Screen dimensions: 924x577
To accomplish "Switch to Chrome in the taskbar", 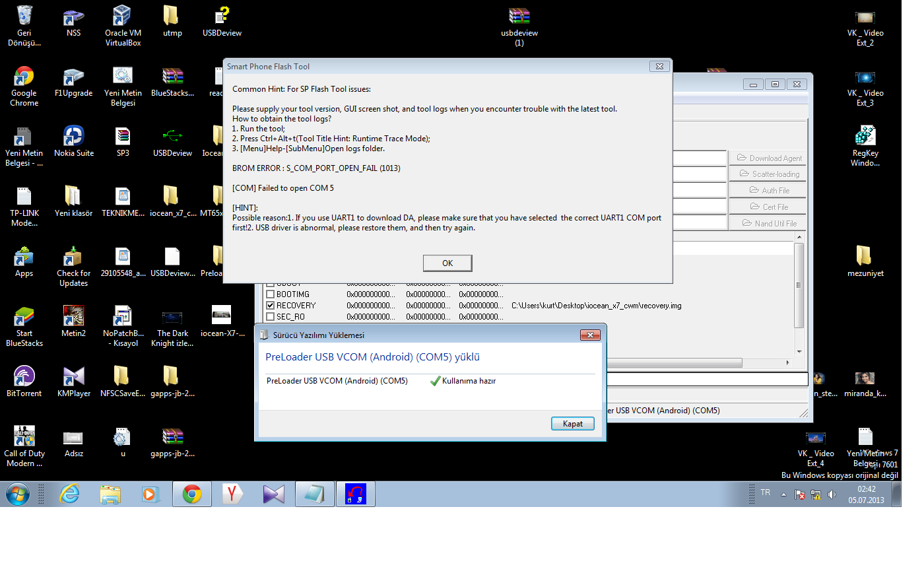I will click(x=192, y=494).
